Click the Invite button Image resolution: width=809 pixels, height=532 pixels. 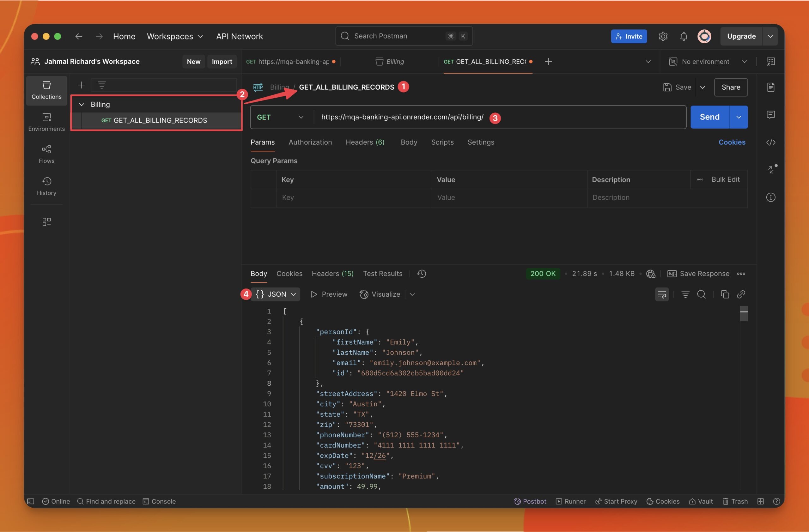[629, 36]
